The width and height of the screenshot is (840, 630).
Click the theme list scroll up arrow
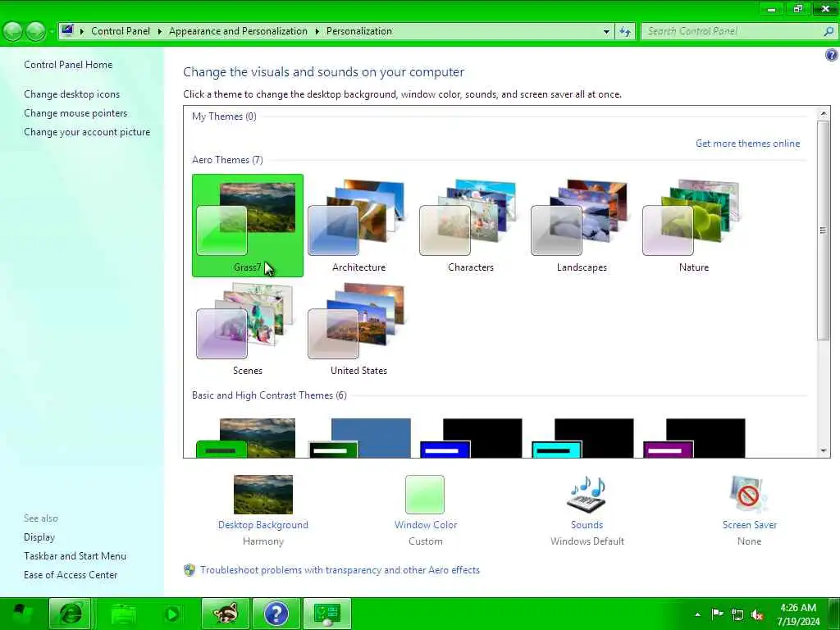pyautogui.click(x=824, y=113)
